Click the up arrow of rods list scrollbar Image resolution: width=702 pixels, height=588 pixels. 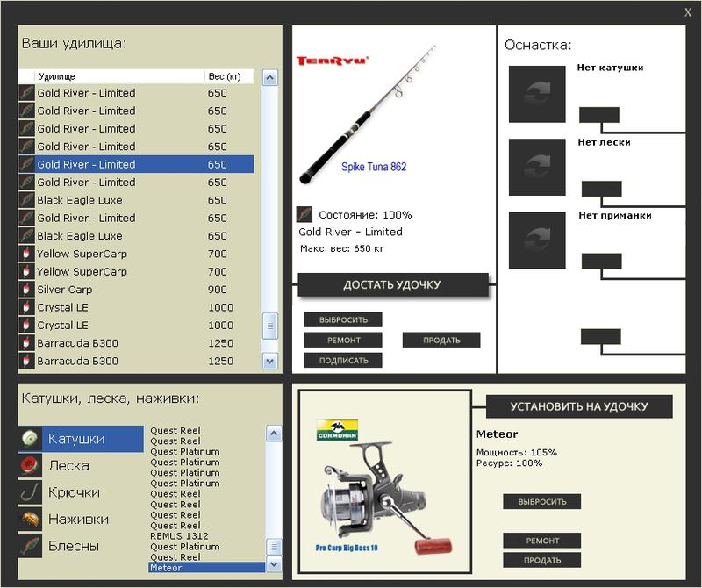coord(269,78)
